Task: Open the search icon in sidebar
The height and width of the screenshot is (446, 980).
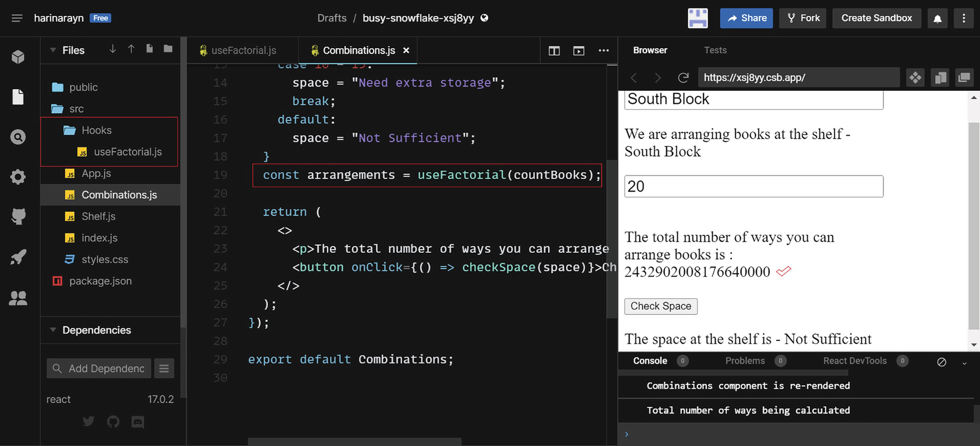Action: 18,137
